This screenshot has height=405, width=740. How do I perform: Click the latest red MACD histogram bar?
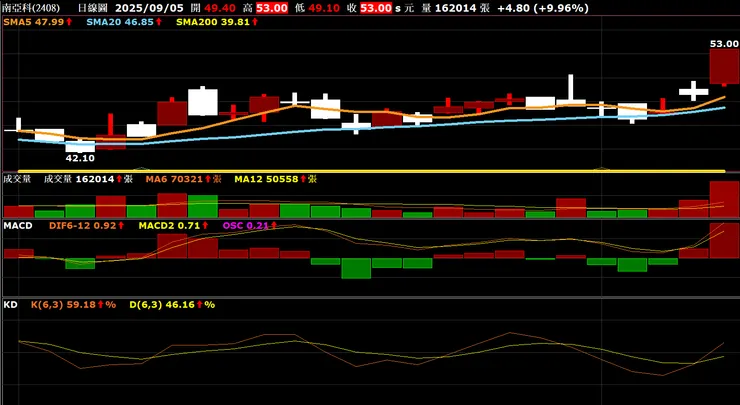pyautogui.click(x=724, y=240)
